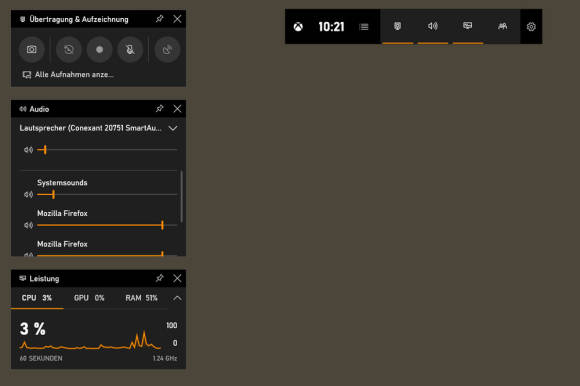
Task: Toggle the Performance widget from top bar
Action: [468, 26]
